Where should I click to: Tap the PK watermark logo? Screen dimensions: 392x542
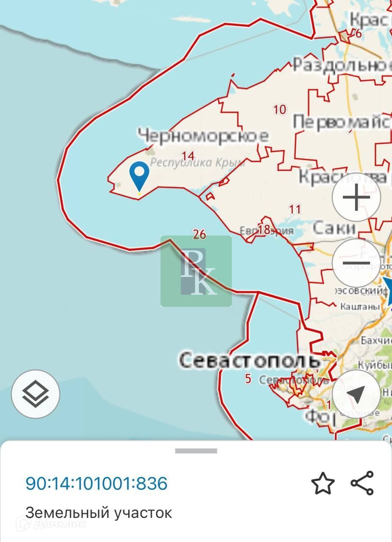point(196,271)
